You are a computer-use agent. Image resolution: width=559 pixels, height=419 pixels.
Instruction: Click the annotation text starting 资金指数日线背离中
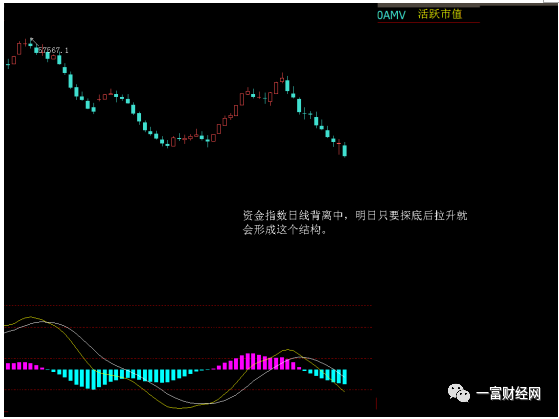click(x=355, y=223)
